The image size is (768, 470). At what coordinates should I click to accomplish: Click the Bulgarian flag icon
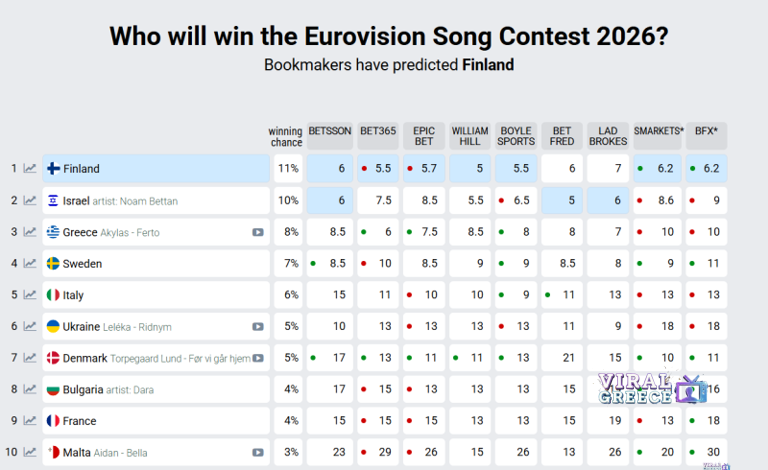coord(53,390)
